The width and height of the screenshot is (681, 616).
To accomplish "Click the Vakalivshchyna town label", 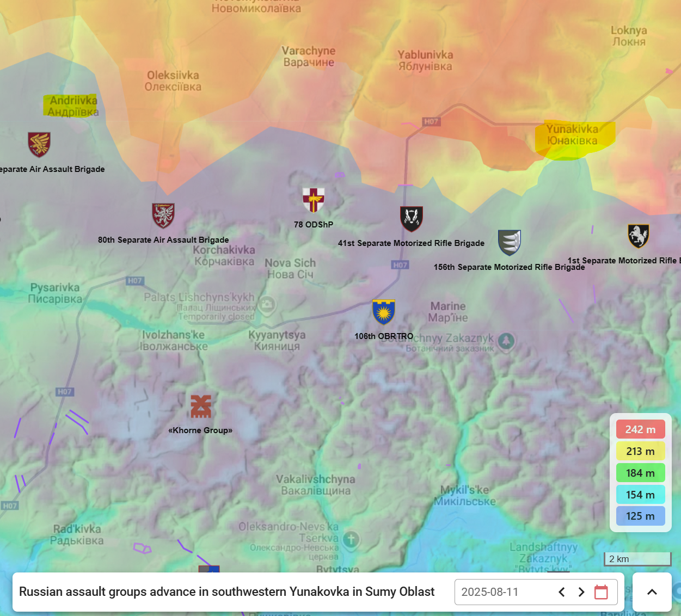I will coord(316,485).
